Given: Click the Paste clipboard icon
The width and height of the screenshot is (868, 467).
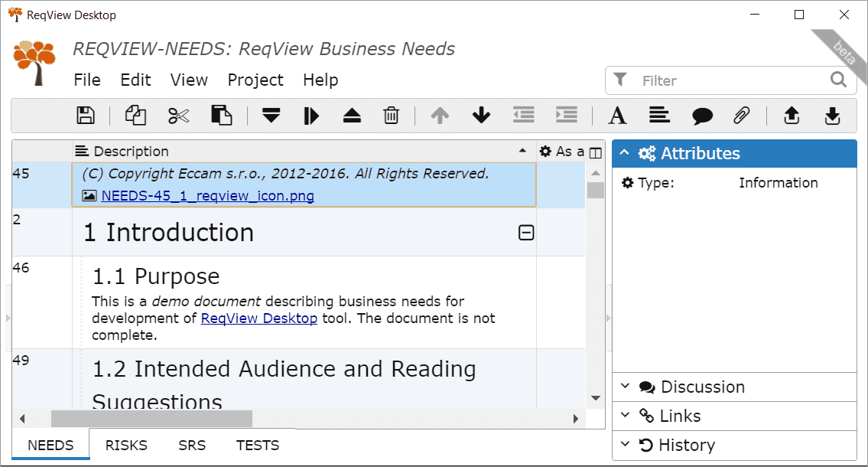Looking at the screenshot, I should coord(221,116).
